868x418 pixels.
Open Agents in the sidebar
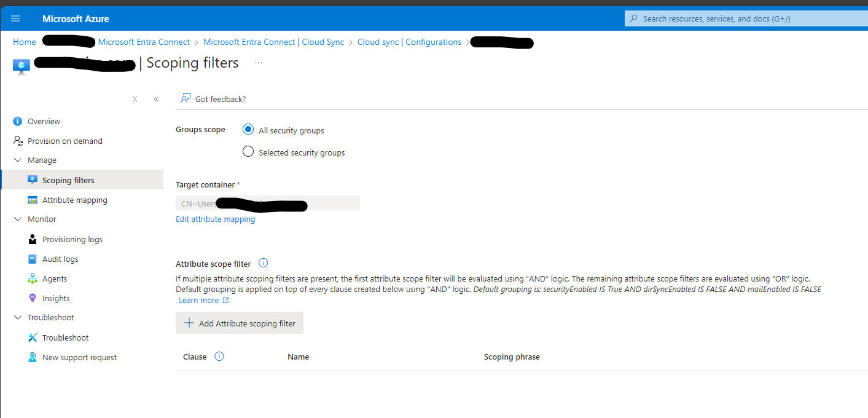(x=55, y=279)
